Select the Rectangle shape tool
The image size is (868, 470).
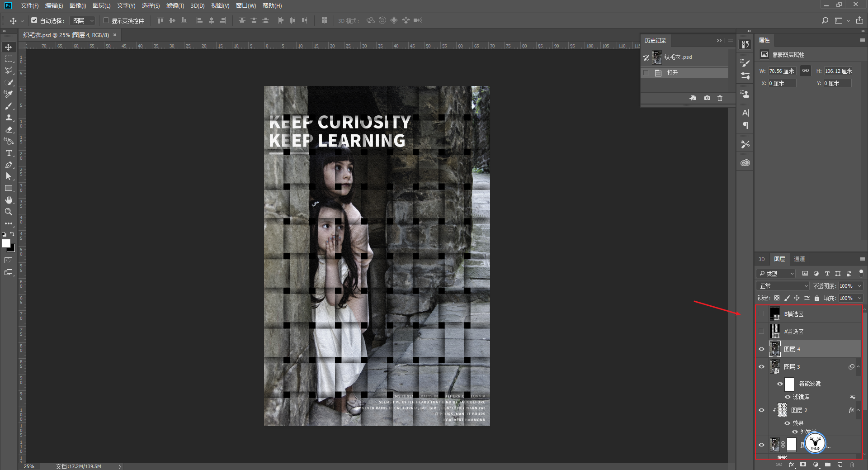coord(9,188)
